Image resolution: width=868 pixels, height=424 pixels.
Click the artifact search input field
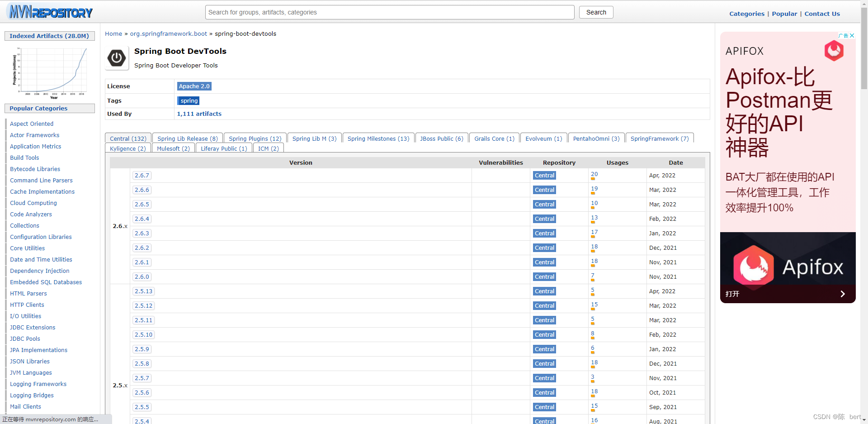click(x=390, y=12)
